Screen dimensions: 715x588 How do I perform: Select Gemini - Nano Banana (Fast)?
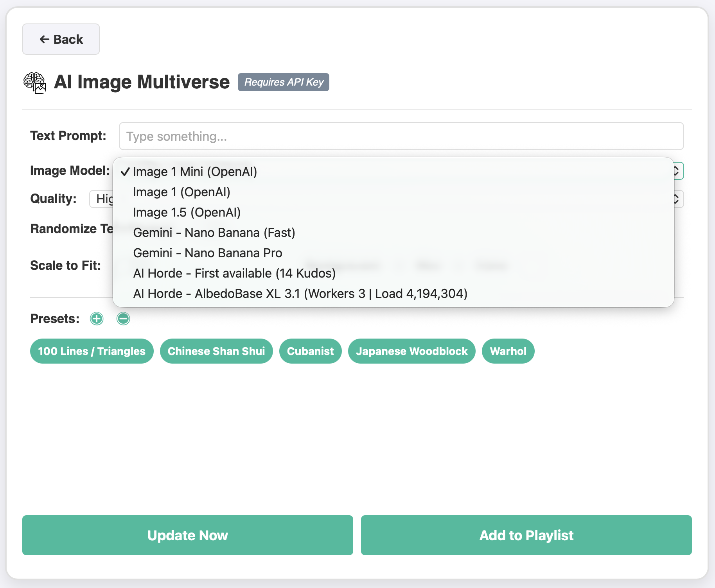click(393, 233)
